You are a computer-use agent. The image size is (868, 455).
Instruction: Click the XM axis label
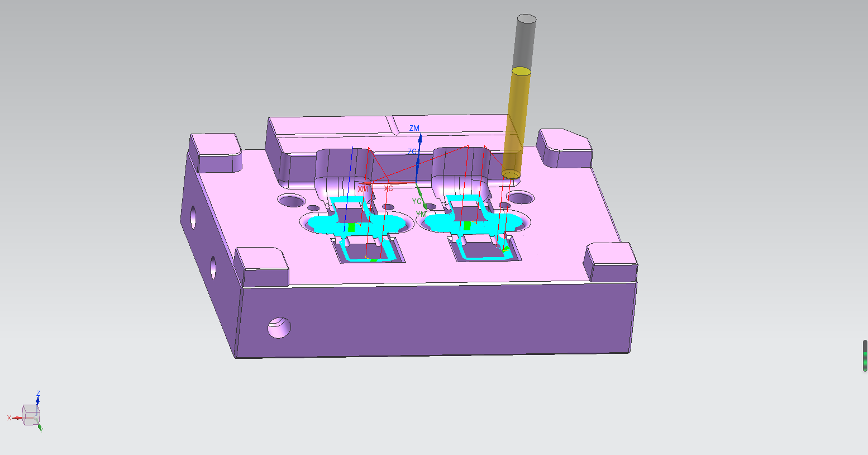click(363, 189)
